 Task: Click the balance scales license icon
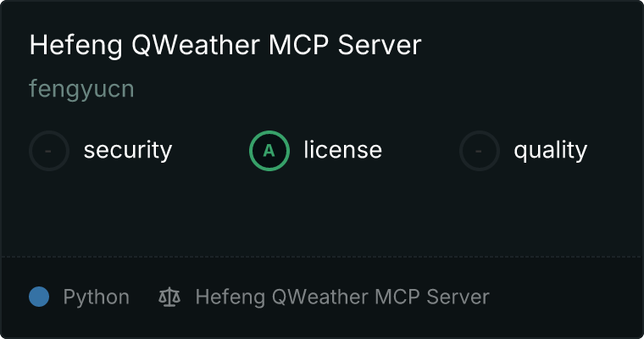pyautogui.click(x=169, y=297)
